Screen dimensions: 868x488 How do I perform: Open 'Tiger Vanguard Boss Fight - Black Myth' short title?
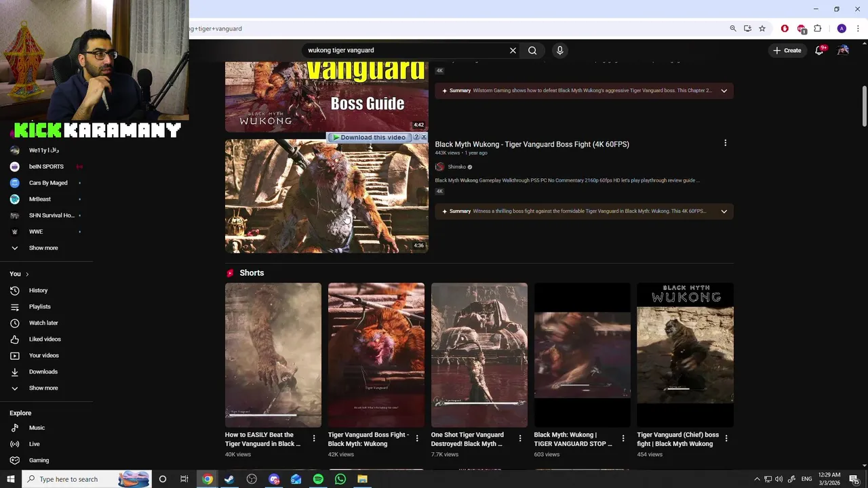(368, 439)
